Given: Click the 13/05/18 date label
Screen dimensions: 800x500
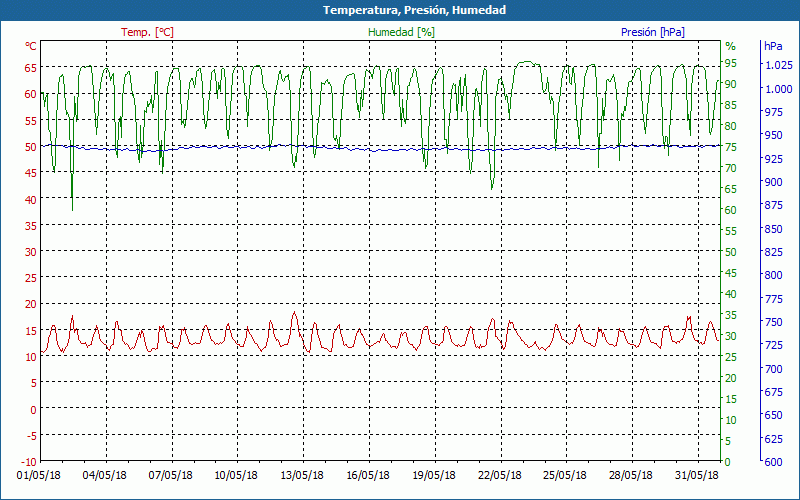Looking at the screenshot, I should point(302,476).
